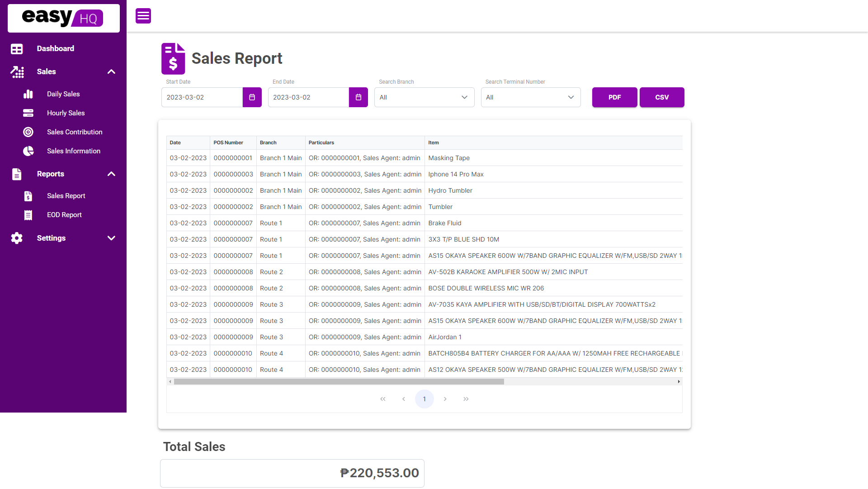
Task: Click the Start Date calendar picker
Action: click(x=251, y=97)
